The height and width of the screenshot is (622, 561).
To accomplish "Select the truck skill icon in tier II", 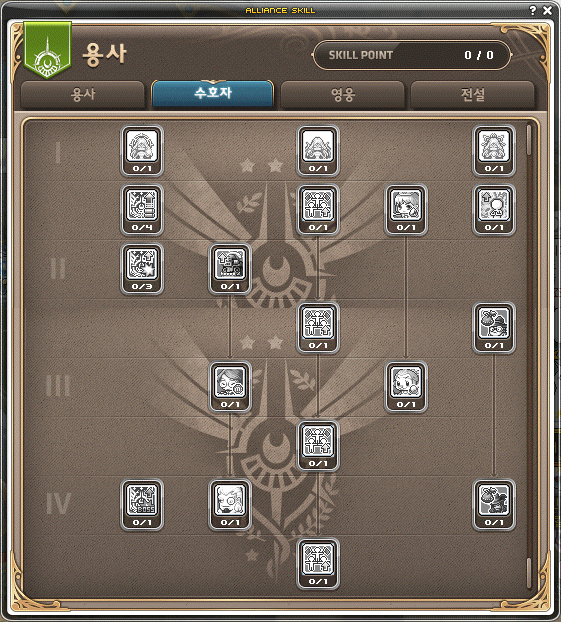I will [x=230, y=269].
